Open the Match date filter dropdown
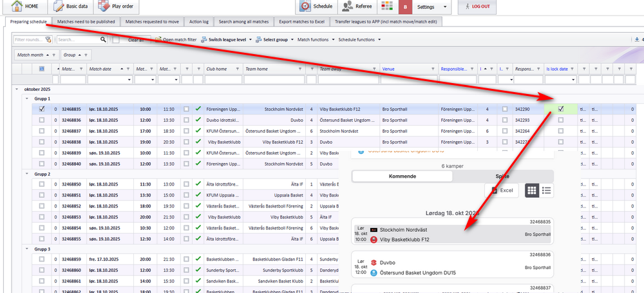 pyautogui.click(x=129, y=79)
